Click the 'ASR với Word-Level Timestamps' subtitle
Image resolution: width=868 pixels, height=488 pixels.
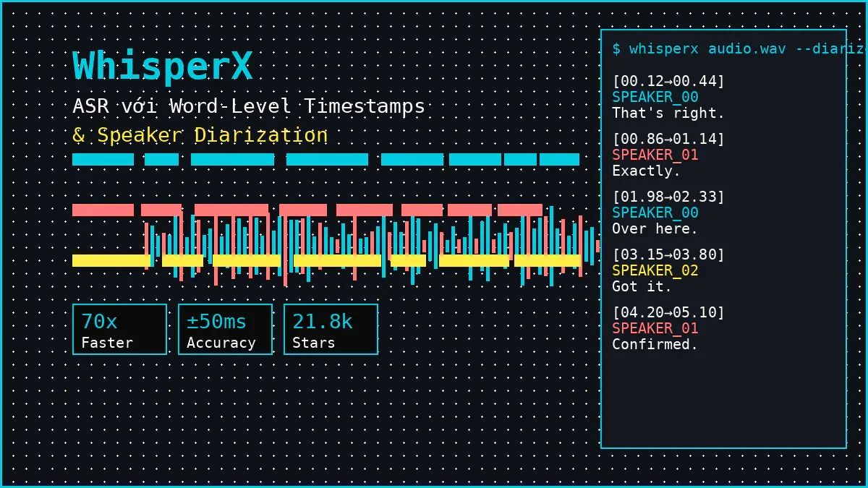click(x=249, y=106)
